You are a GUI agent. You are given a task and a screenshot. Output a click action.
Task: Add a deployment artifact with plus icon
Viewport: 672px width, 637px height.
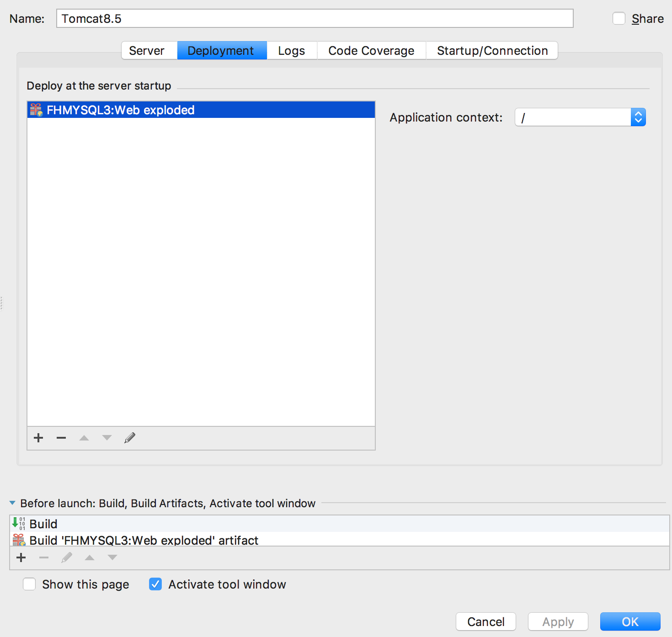[38, 438]
